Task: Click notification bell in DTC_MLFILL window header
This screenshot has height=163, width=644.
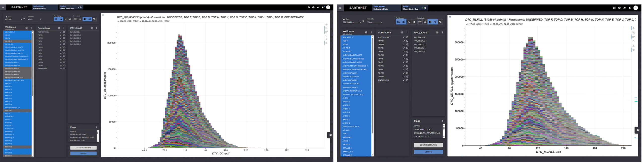Action: (630, 8)
